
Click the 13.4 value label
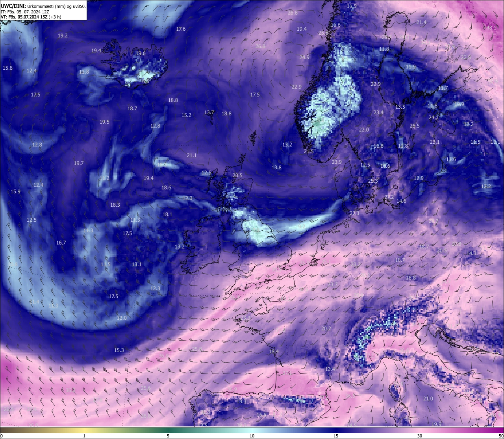(330, 369)
